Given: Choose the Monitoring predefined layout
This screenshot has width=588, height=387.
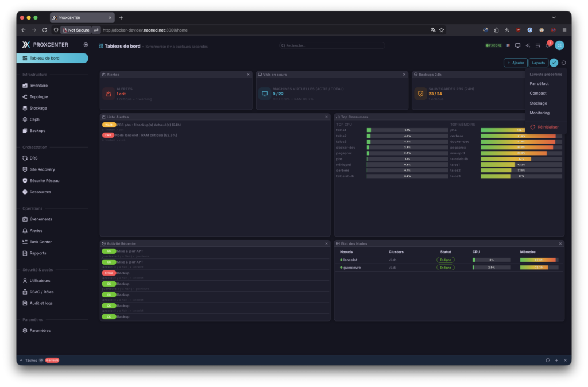Looking at the screenshot, I should 539,113.
